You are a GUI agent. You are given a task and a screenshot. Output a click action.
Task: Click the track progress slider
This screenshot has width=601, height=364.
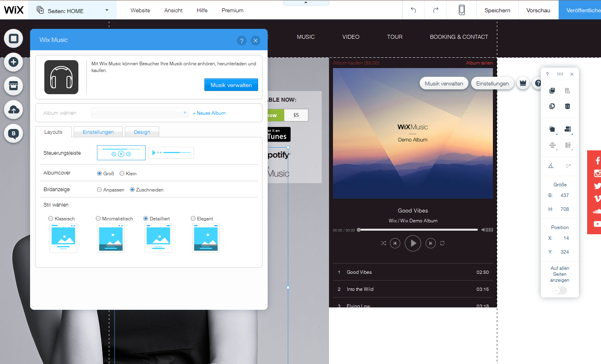tap(418, 230)
